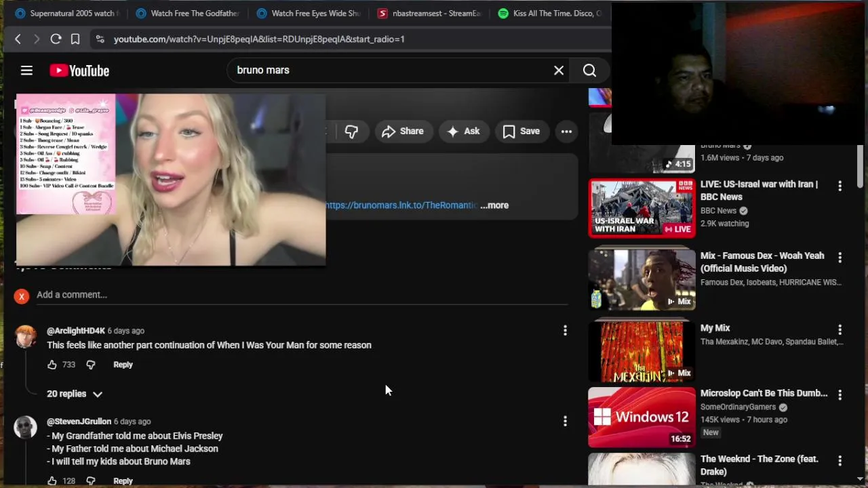
Task: Go to YouTube home via logo
Action: pyautogui.click(x=79, y=70)
